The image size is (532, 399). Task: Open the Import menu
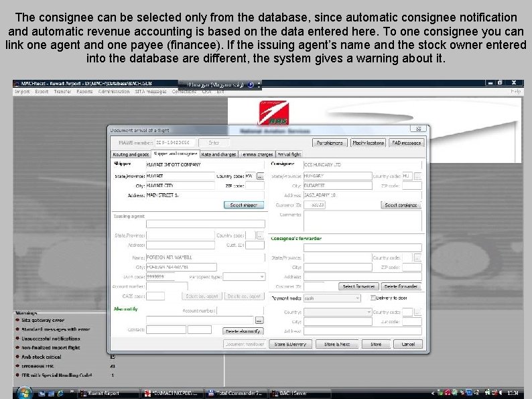pos(22,92)
